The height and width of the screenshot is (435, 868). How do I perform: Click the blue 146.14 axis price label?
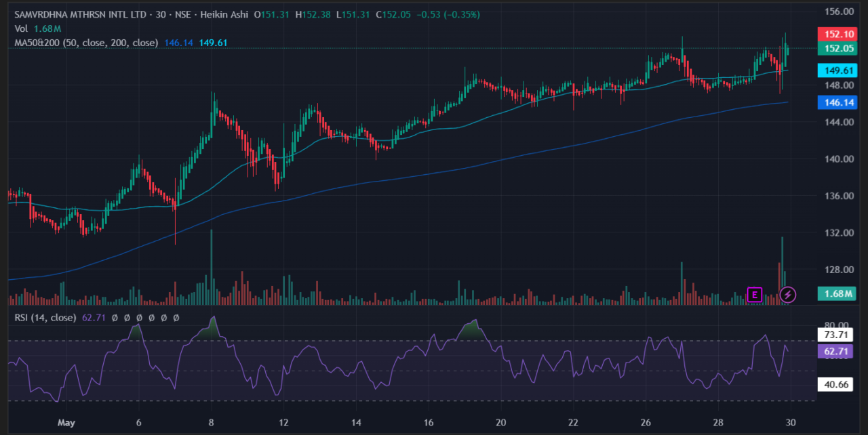839,102
